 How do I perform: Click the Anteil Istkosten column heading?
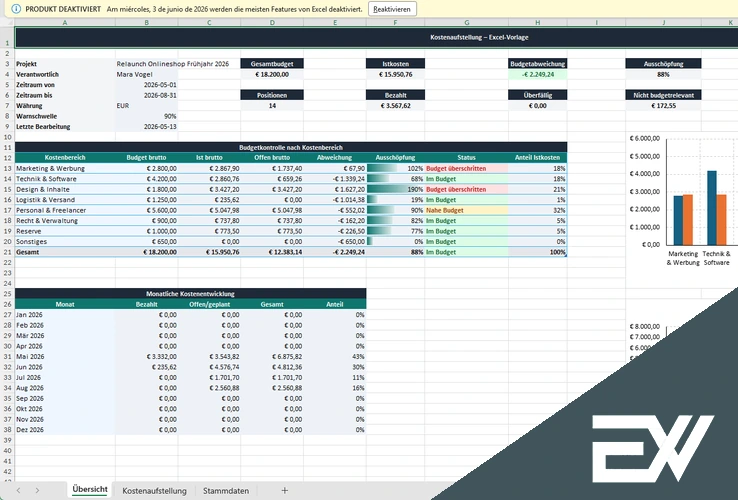click(x=537, y=158)
